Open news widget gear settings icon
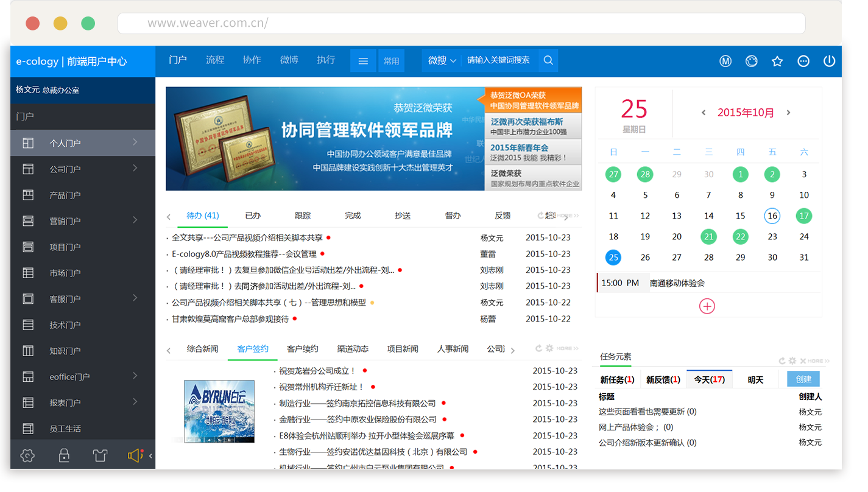This screenshot has height=492, width=868. [x=549, y=348]
